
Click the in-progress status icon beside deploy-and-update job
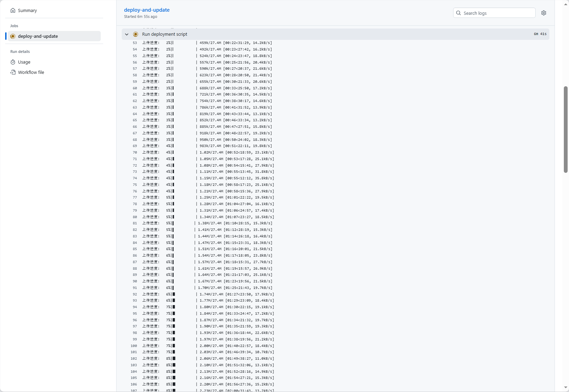coord(13,36)
